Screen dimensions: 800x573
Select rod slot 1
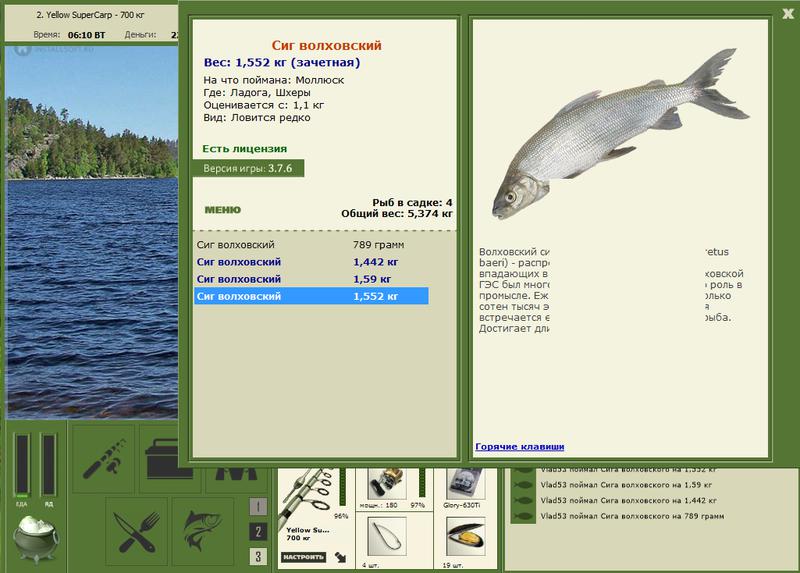(x=258, y=507)
